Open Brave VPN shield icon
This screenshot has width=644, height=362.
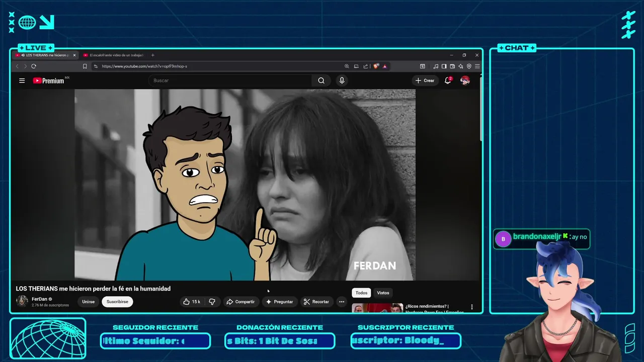click(469, 66)
